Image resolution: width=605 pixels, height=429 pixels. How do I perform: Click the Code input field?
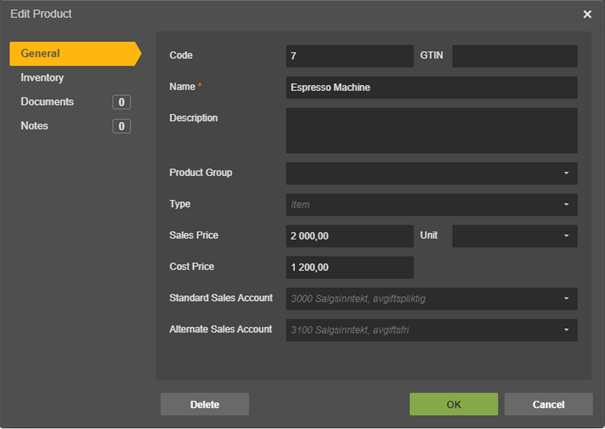pyautogui.click(x=349, y=56)
